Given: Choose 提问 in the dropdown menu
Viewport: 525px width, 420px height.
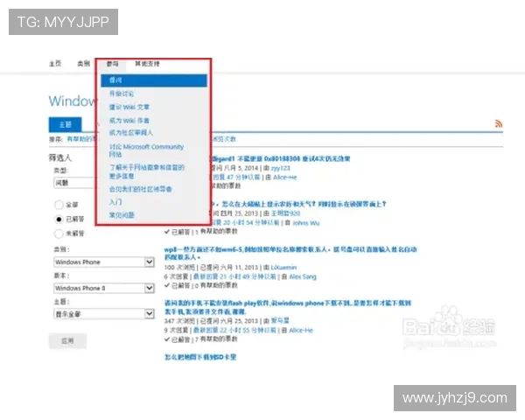Looking at the screenshot, I should (154, 80).
